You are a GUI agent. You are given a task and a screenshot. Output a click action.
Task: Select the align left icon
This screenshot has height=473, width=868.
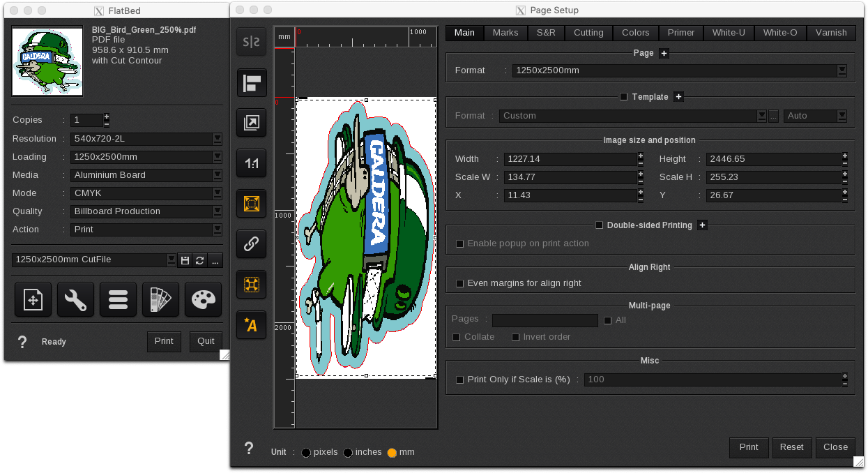point(251,84)
